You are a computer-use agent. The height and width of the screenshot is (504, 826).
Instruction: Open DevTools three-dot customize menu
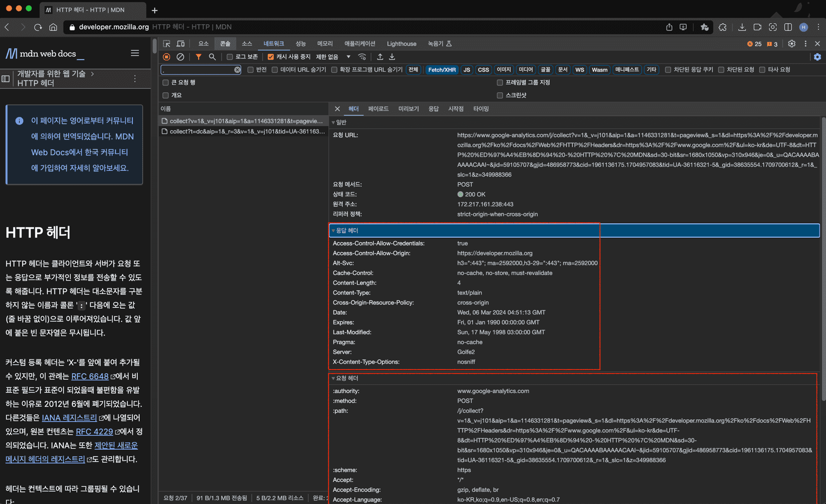coord(805,43)
